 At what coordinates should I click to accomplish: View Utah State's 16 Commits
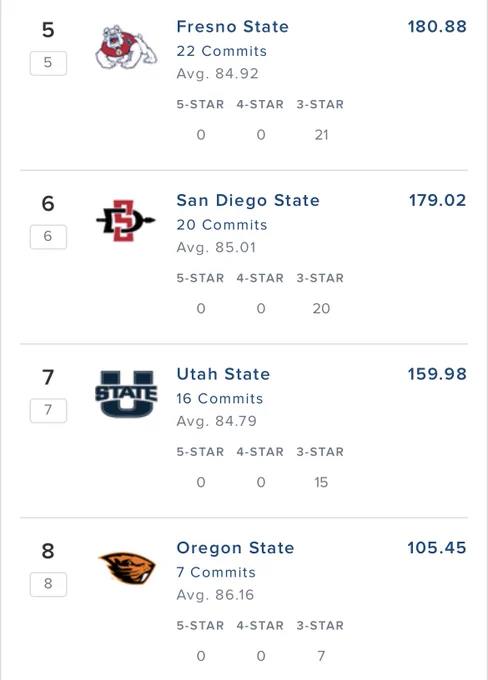tap(219, 399)
